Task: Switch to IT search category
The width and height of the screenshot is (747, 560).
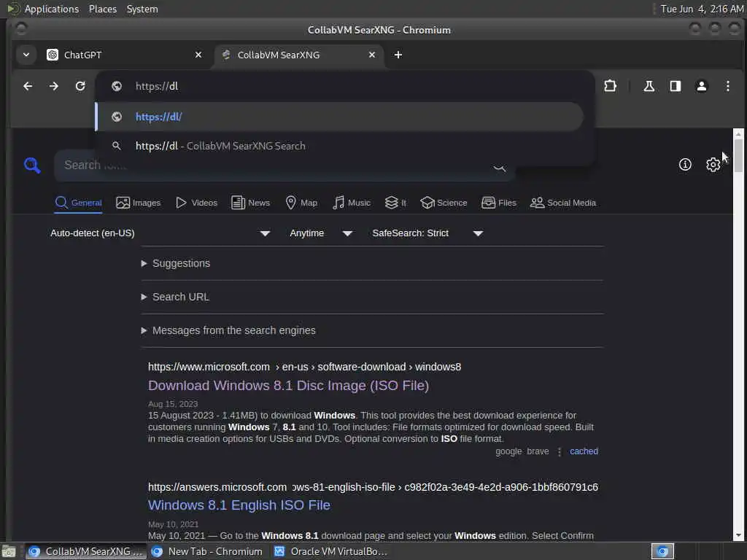Action: [x=395, y=203]
